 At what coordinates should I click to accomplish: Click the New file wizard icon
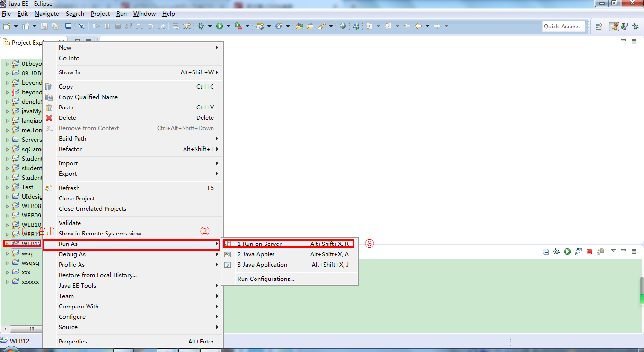tap(7, 26)
